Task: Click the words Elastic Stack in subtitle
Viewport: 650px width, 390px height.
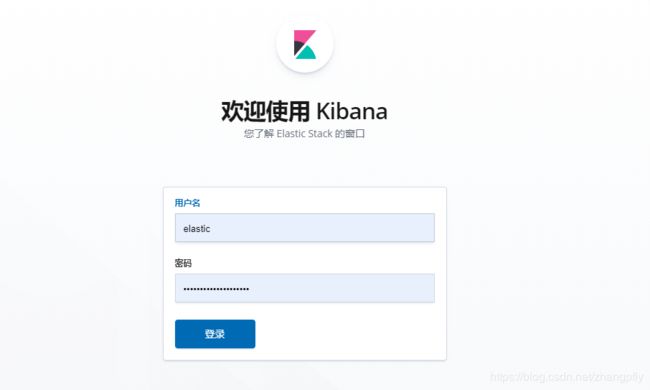Action: pyautogui.click(x=305, y=133)
